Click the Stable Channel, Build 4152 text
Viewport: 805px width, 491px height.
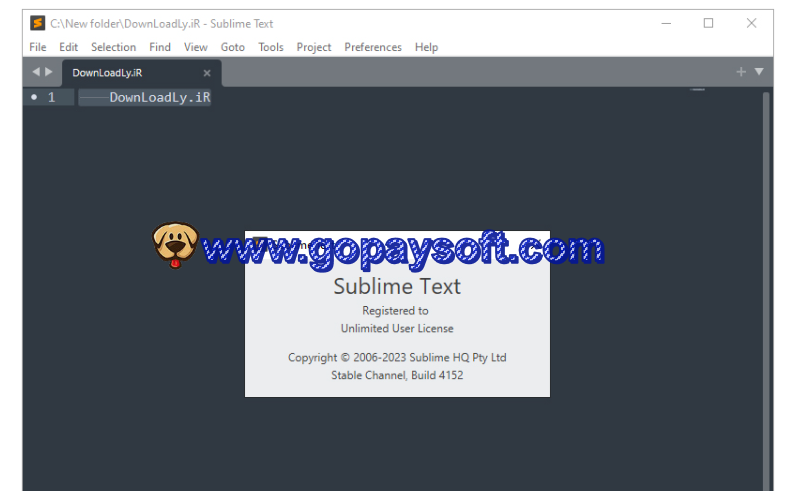coord(397,375)
